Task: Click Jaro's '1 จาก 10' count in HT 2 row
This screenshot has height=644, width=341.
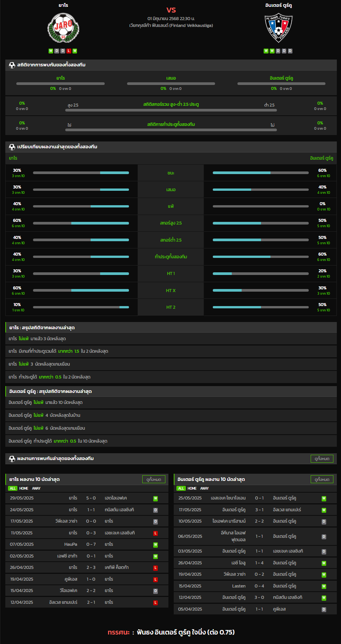Action: (18, 310)
